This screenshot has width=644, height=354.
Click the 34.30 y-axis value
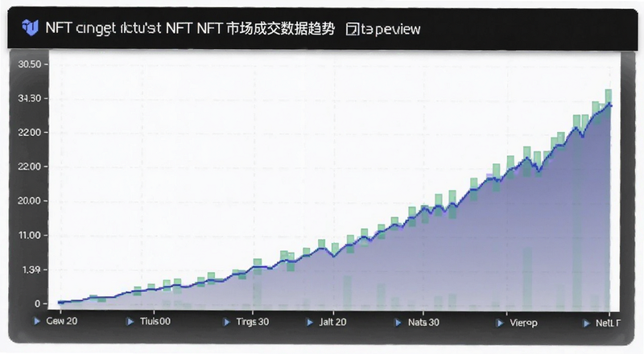[x=30, y=99]
